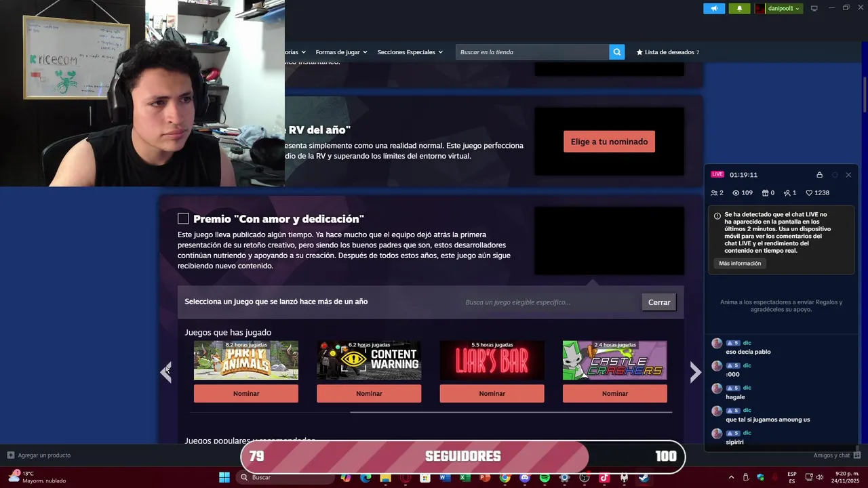The image size is (868, 488).
Task: Click the heart likes icon showing 1238
Action: click(809, 193)
